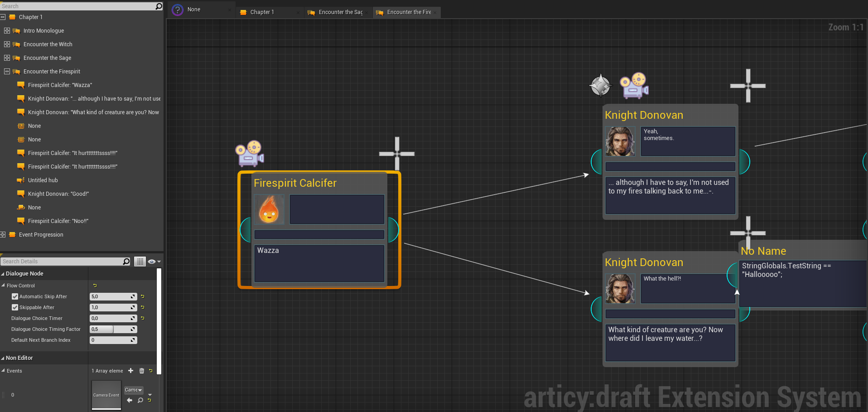This screenshot has height=412, width=868.
Task: Click the question mark icon on None tab
Action: pyautogui.click(x=178, y=10)
